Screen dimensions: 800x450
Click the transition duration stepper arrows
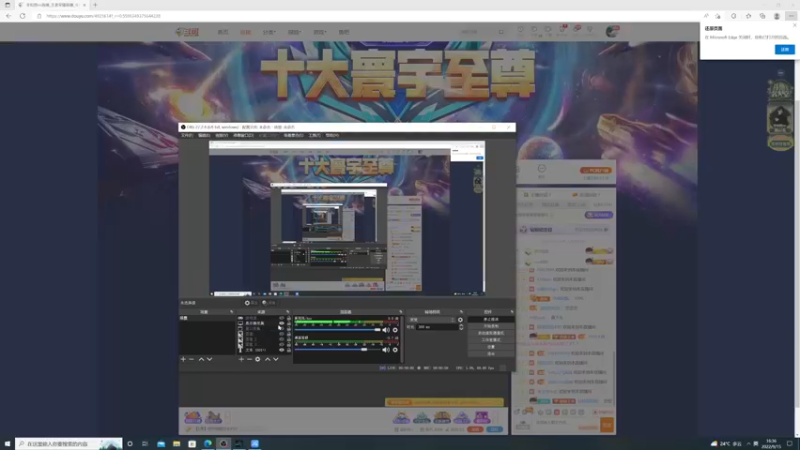point(461,327)
